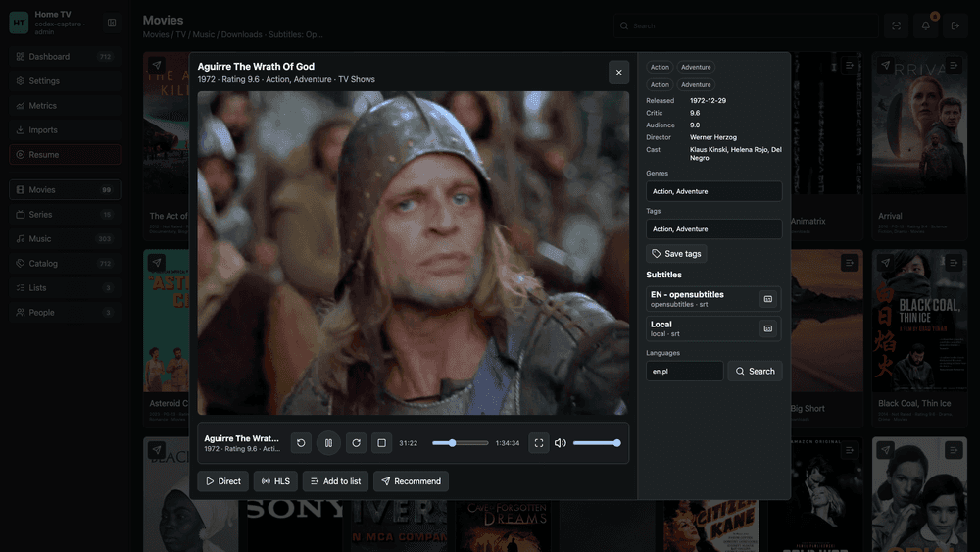
Task: Open Resume in the sidebar
Action: point(65,154)
